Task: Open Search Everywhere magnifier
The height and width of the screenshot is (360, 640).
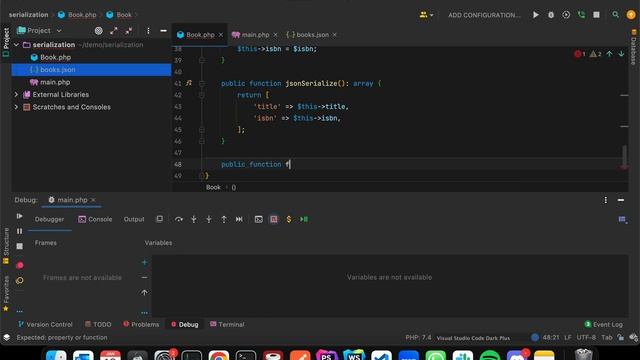Action: 615,15
